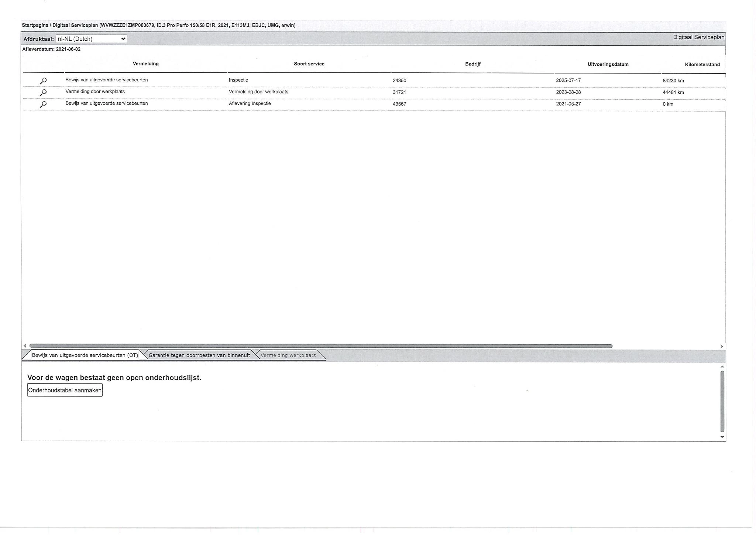Click the horizontal scrollbar right arrow
Screen dimensions: 756x535
(722, 347)
